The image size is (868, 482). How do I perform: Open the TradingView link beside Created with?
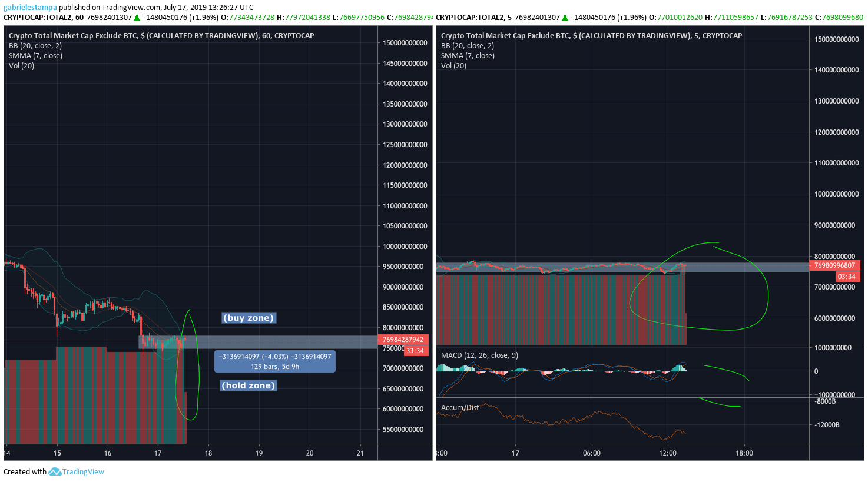83,471
